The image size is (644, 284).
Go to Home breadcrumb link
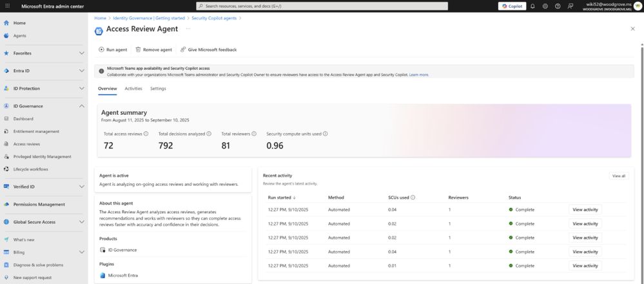[x=100, y=18]
